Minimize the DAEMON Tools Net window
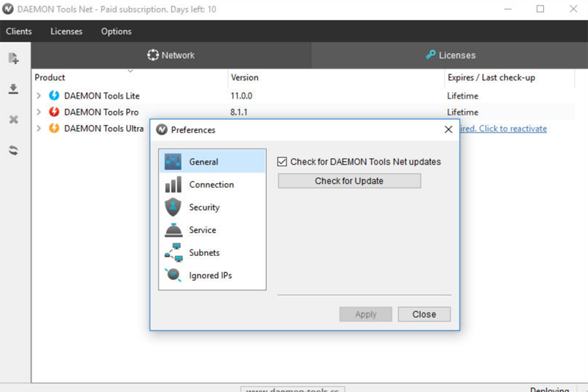 [508, 9]
